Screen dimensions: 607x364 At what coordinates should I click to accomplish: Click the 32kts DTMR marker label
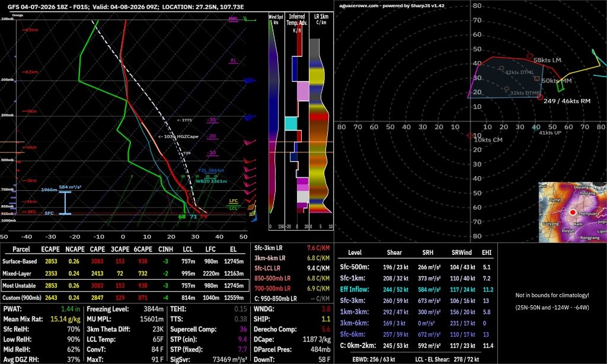pos(525,93)
